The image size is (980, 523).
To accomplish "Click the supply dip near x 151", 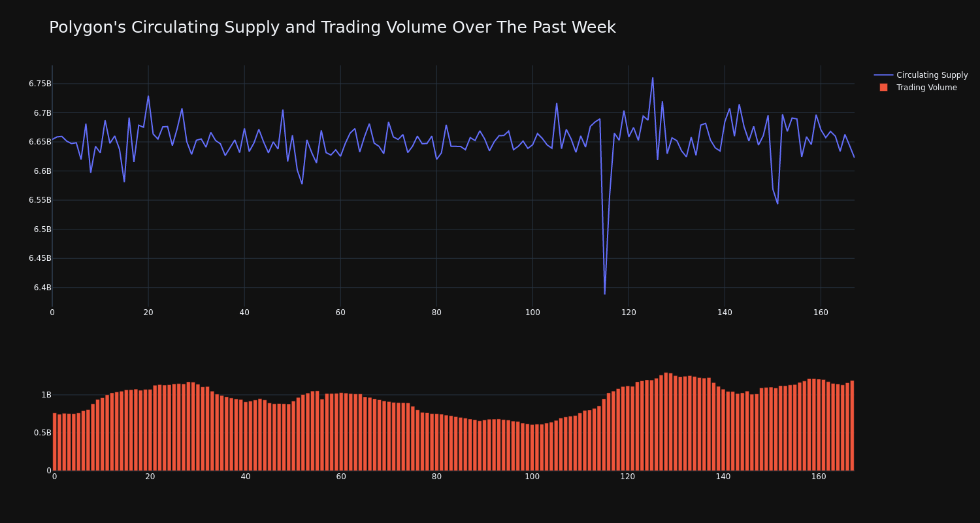I will click(x=777, y=203).
